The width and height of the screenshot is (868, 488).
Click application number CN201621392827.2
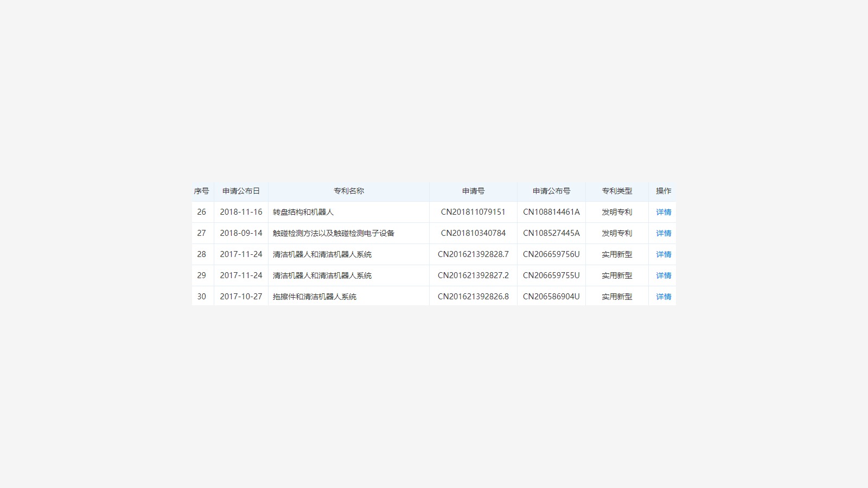pos(473,275)
